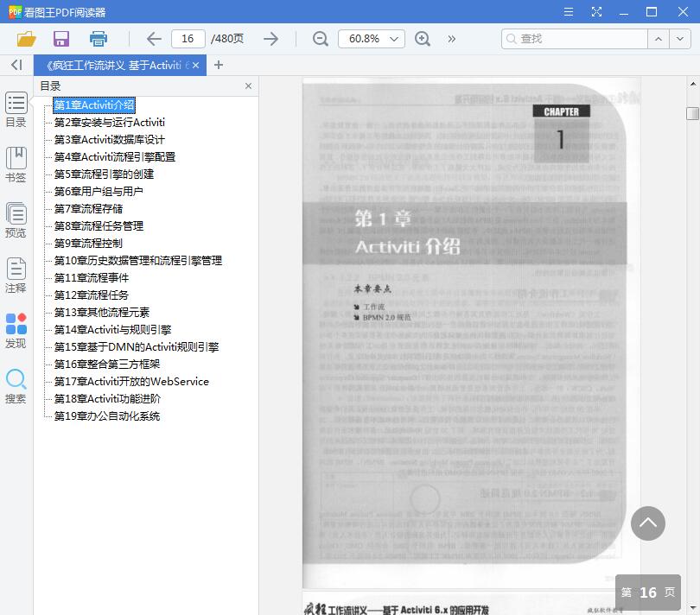Select 第15章基于DMN的Activiti规则引擎 in the outline
Image resolution: width=700 pixels, height=615 pixels.
[137, 347]
